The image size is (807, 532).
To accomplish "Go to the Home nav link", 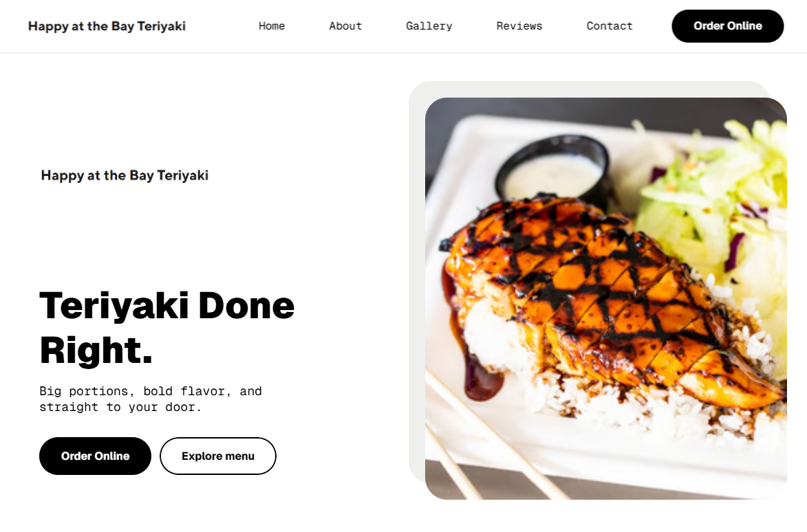I will (x=272, y=26).
